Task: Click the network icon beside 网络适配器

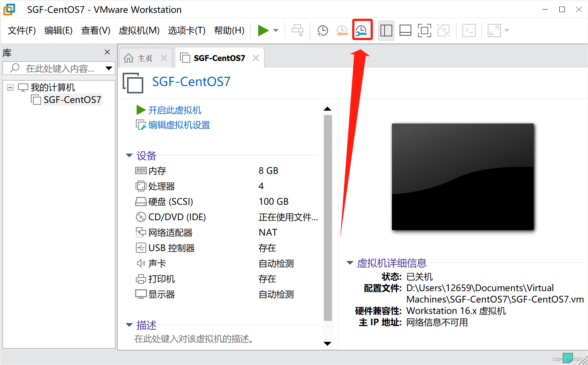Action: tap(141, 232)
